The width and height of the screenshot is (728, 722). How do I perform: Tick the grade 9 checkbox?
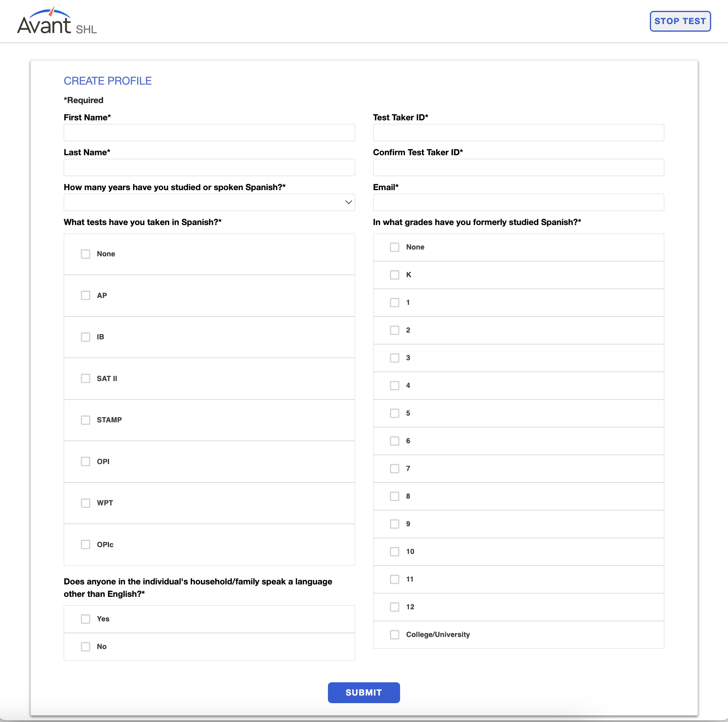pos(395,524)
